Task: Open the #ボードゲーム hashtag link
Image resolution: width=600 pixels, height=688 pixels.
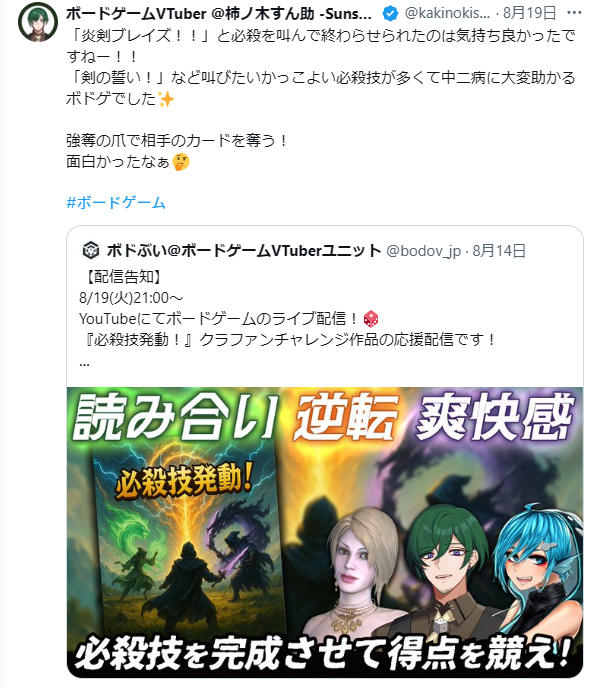Action: pos(116,203)
